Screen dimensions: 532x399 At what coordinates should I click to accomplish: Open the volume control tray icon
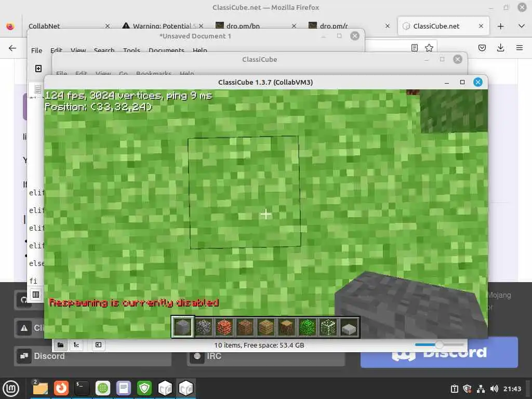pyautogui.click(x=494, y=389)
